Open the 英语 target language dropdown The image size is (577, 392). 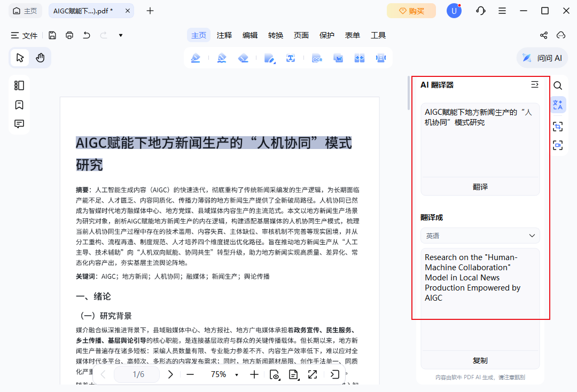(480, 236)
